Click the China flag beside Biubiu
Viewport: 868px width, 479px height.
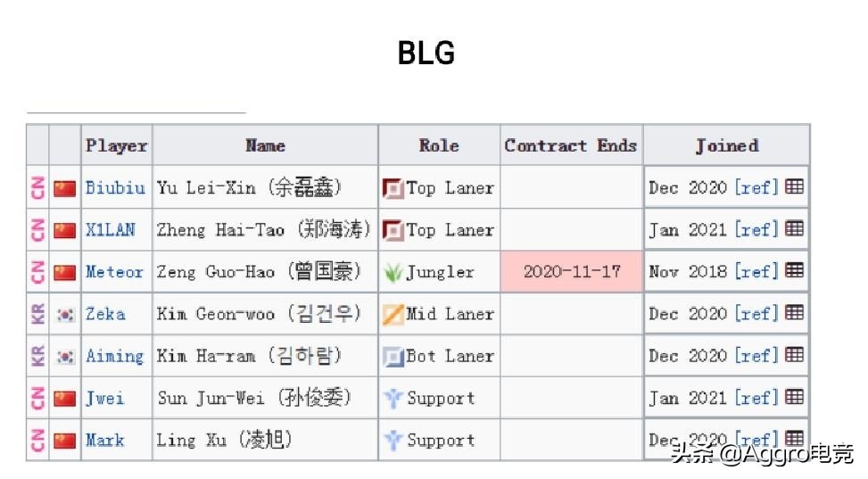pos(65,188)
